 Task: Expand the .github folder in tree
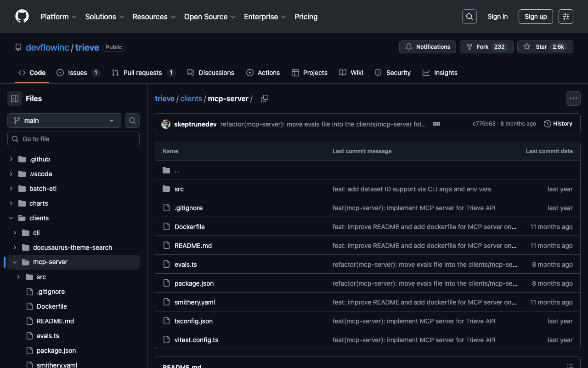coord(11,159)
